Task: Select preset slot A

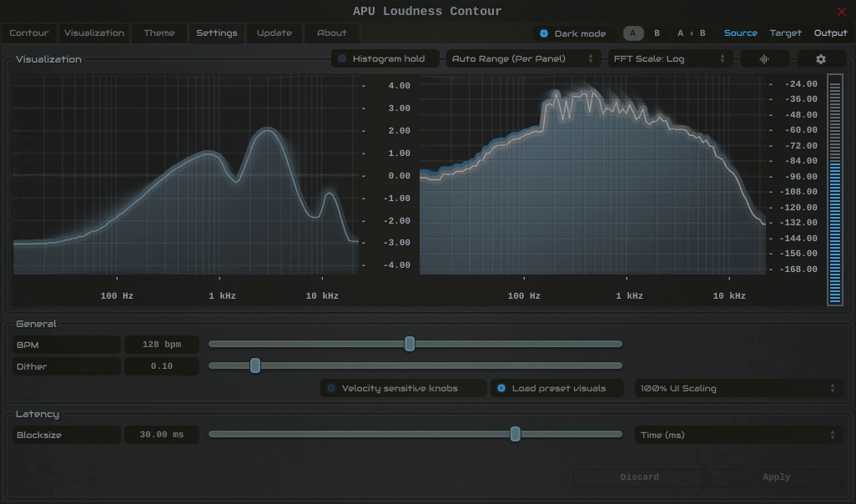Action: pyautogui.click(x=633, y=33)
